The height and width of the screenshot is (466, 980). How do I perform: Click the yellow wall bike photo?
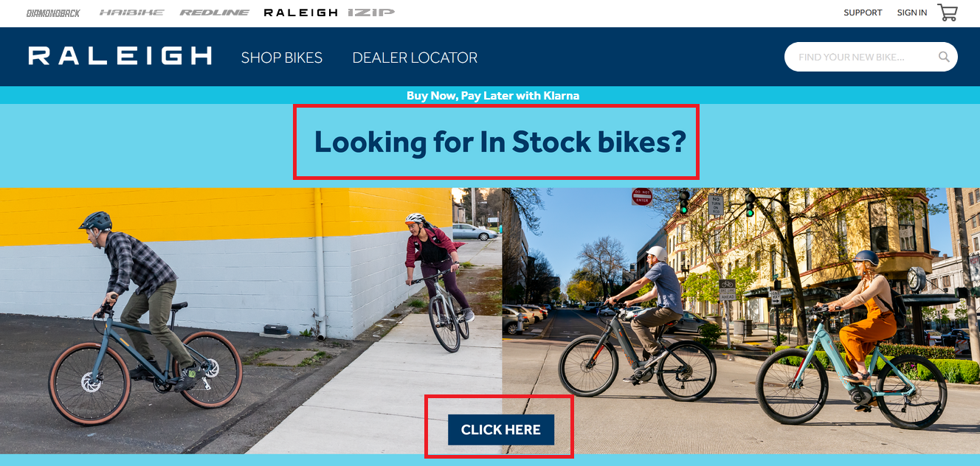click(251, 321)
